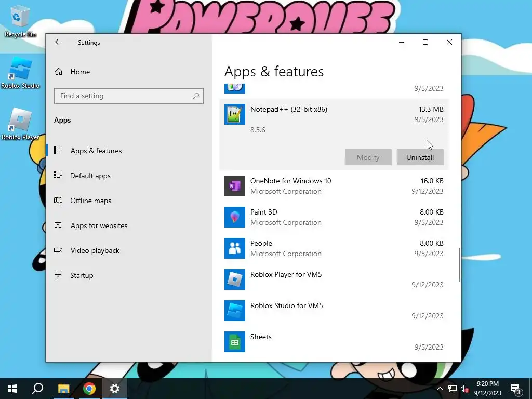Click the '16.0 KB' size for OneNote
This screenshot has height=399, width=532.
432,181
